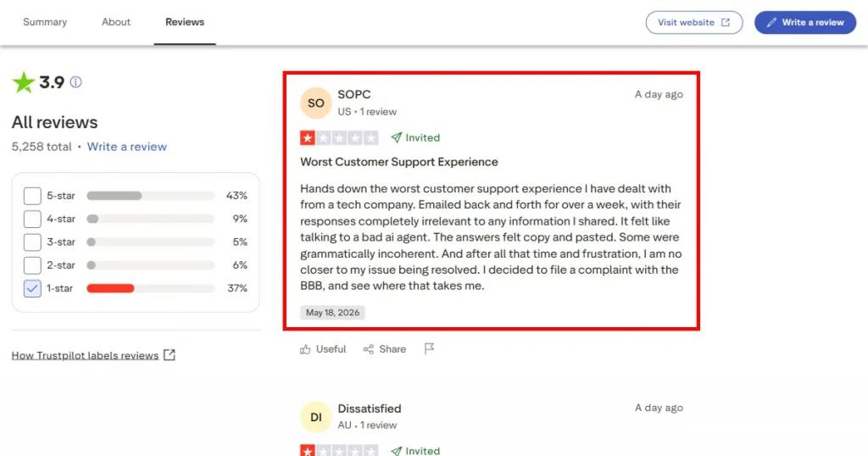The image size is (868, 456).
Task: Open reviewer name SOPC
Action: tap(354, 95)
